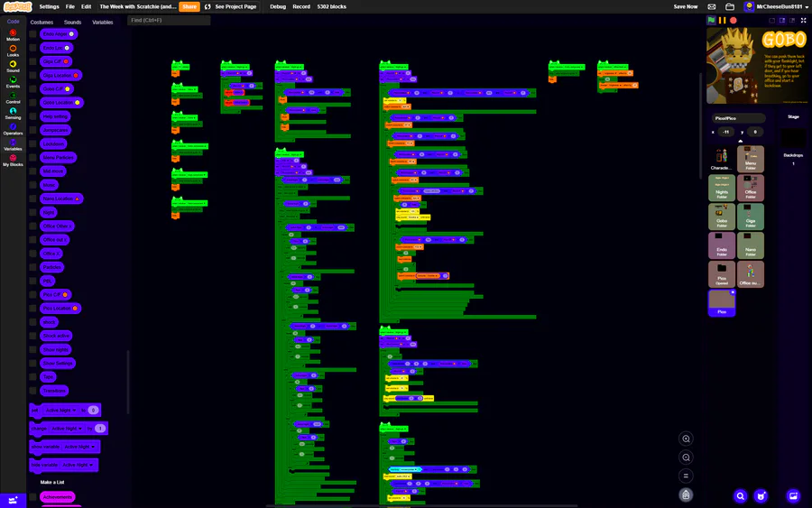The width and height of the screenshot is (812, 508).
Task: Select the Office Folder sprite thumbnail
Action: (x=751, y=188)
